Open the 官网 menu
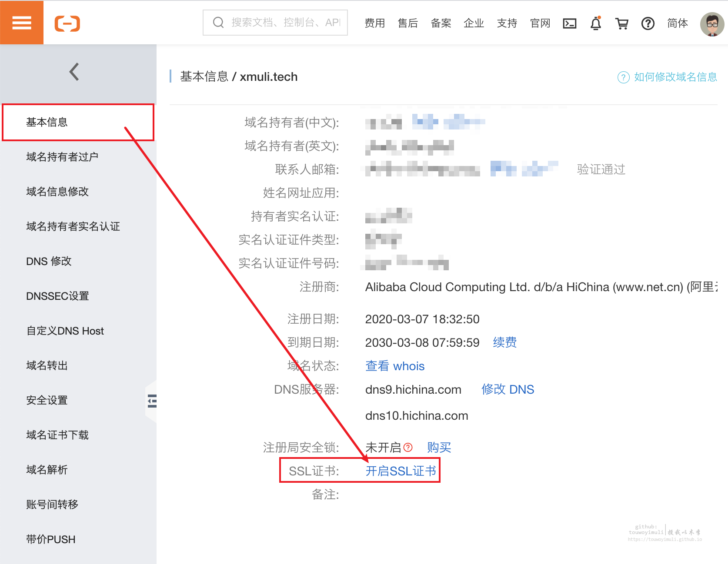Image resolution: width=728 pixels, height=564 pixels. click(x=540, y=23)
